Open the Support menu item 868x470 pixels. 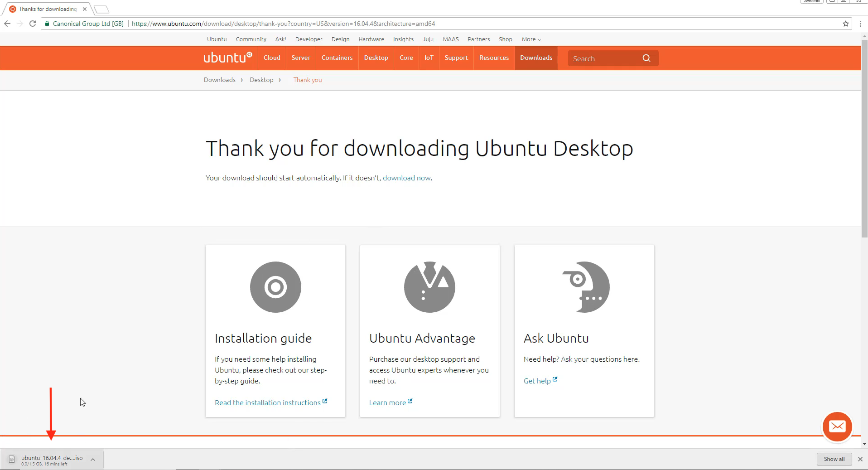pyautogui.click(x=456, y=58)
